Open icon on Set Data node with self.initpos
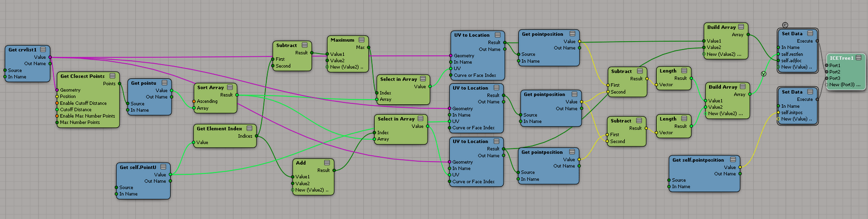868x219 pixels. pyautogui.click(x=809, y=92)
